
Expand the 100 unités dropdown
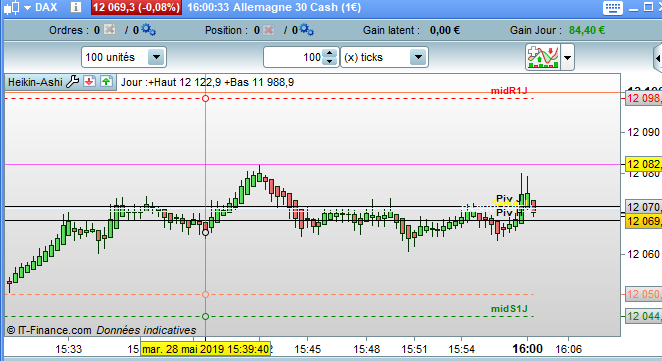[156, 57]
